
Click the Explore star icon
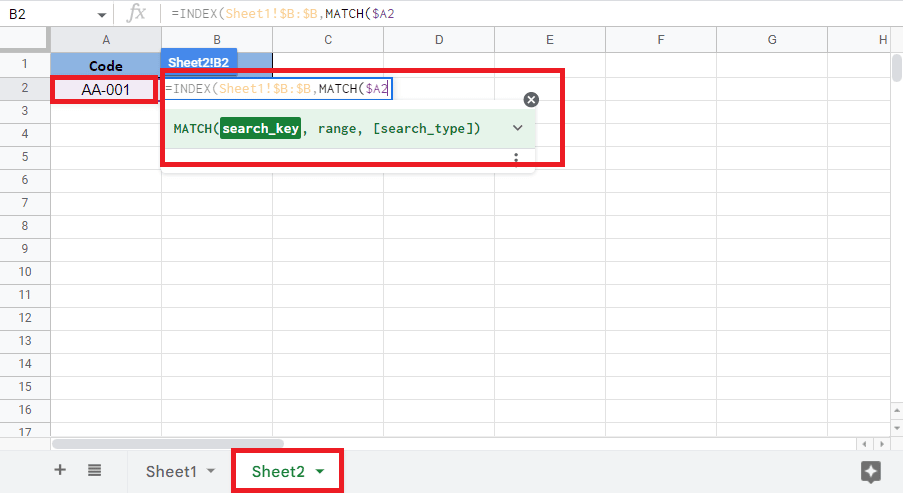[870, 471]
